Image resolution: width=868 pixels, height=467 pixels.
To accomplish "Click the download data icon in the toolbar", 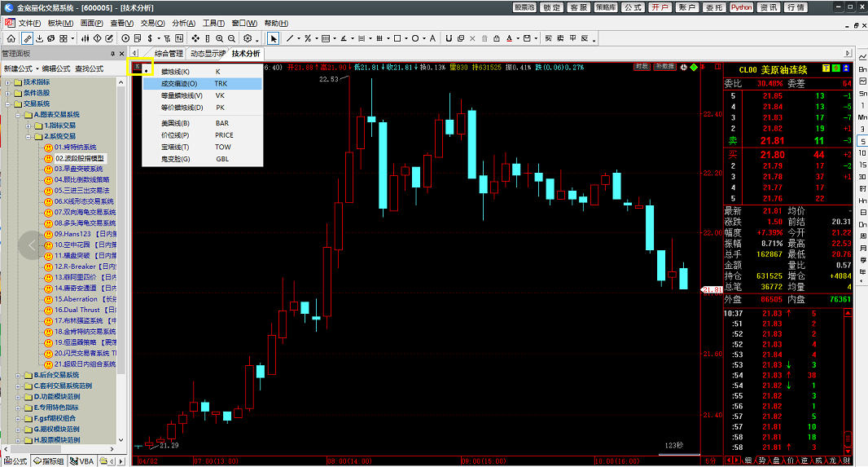I will (x=39, y=39).
